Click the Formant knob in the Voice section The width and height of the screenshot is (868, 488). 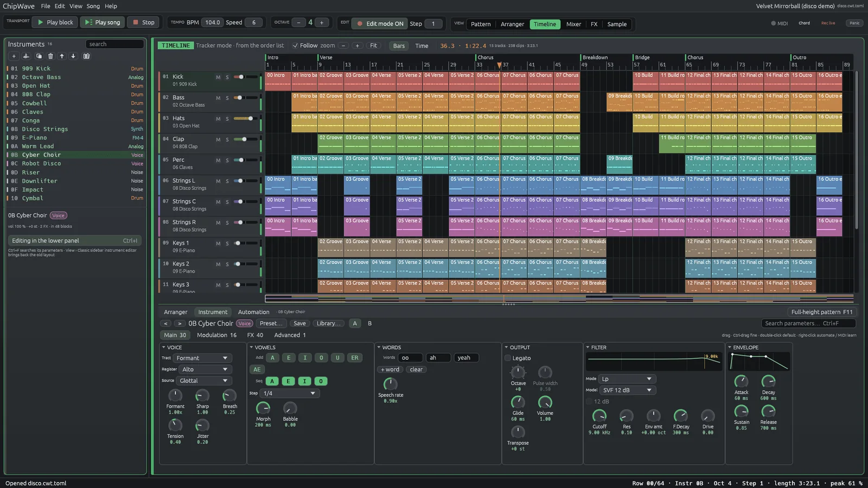[x=175, y=395]
